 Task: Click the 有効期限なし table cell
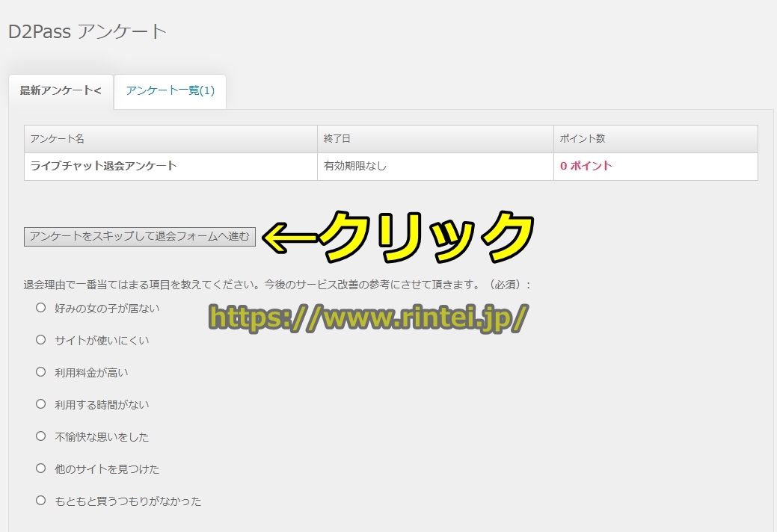pyautogui.click(x=355, y=166)
